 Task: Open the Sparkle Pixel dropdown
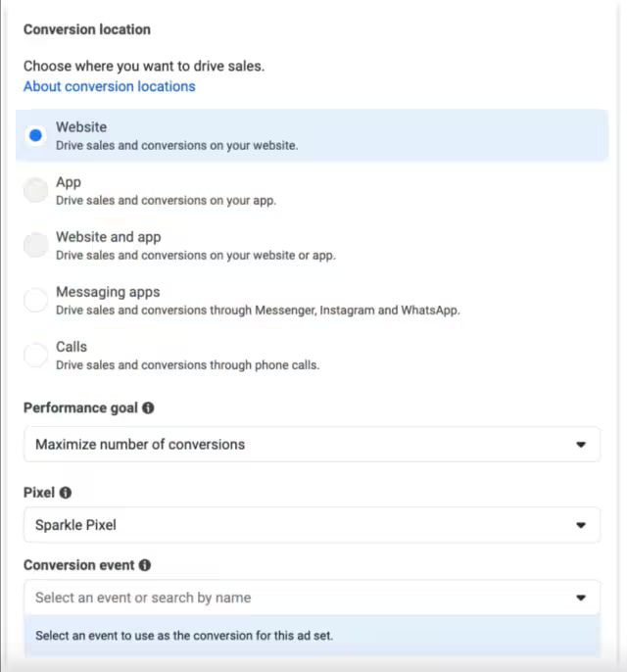(312, 525)
